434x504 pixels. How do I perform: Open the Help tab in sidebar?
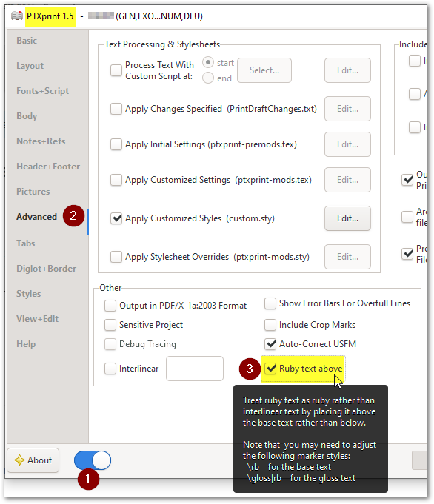point(26,344)
